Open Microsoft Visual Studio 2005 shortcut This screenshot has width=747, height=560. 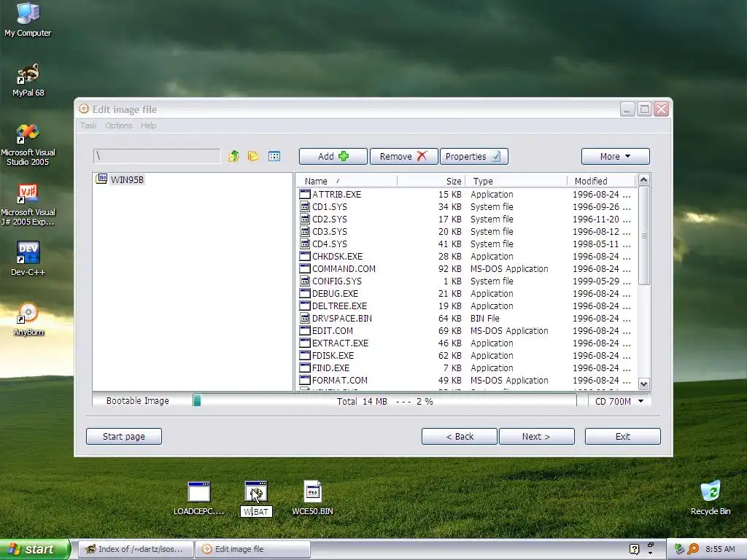(28, 144)
